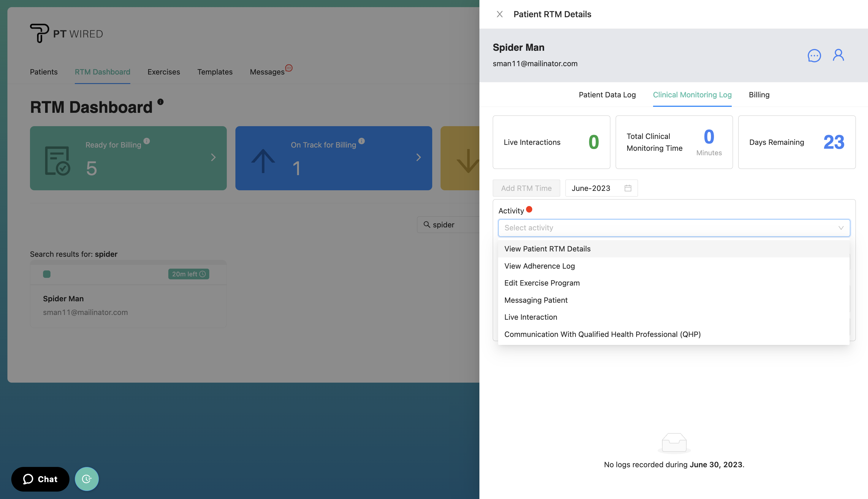Click the search magnifier icon
The image size is (868, 499).
pos(427,224)
